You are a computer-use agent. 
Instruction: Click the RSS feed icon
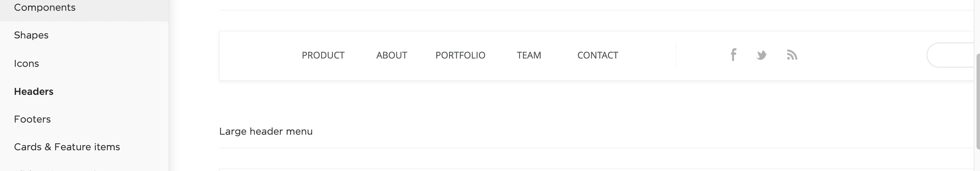[x=792, y=55]
